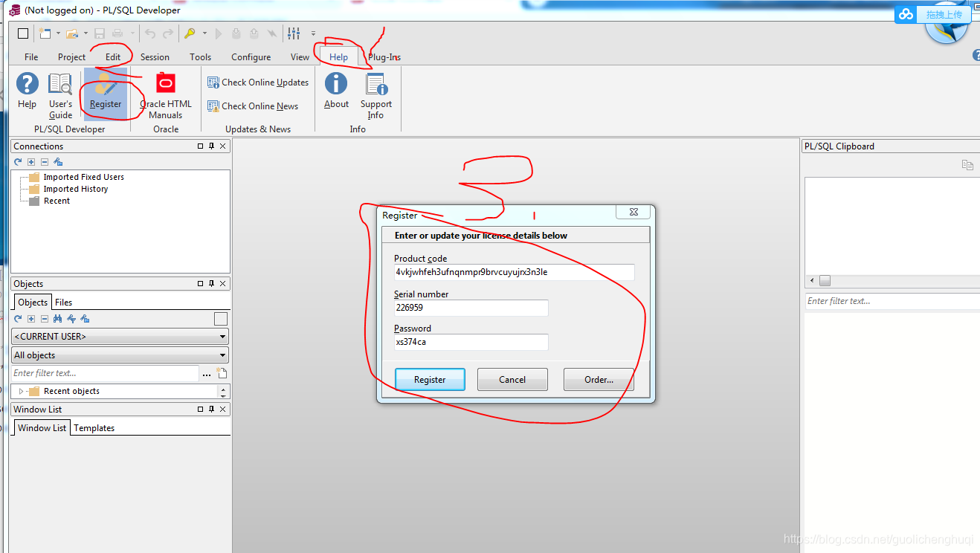The width and height of the screenshot is (980, 553).
Task: Float the Connections panel
Action: [200, 146]
